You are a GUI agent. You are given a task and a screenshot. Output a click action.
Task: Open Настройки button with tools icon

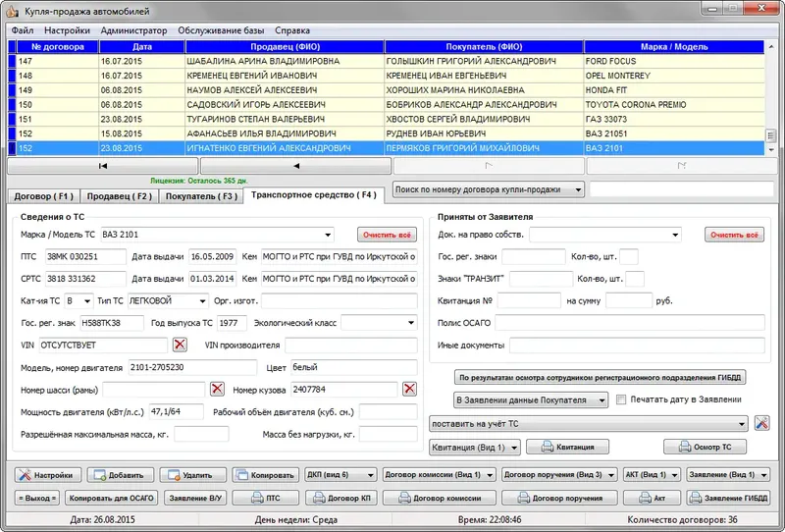tap(46, 475)
